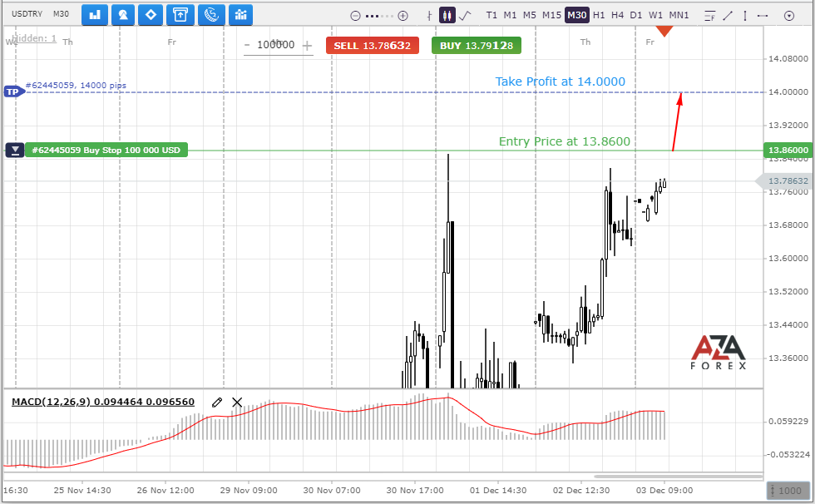The image size is (815, 504).
Task: Click the 0.059229 MACD axis value
Action: (788, 422)
